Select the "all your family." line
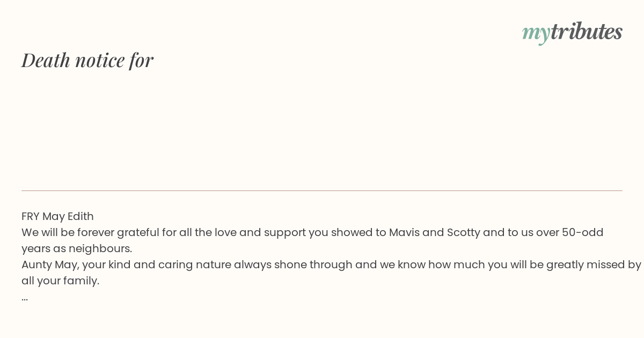Viewport: 644px width, 338px height. [x=61, y=281]
